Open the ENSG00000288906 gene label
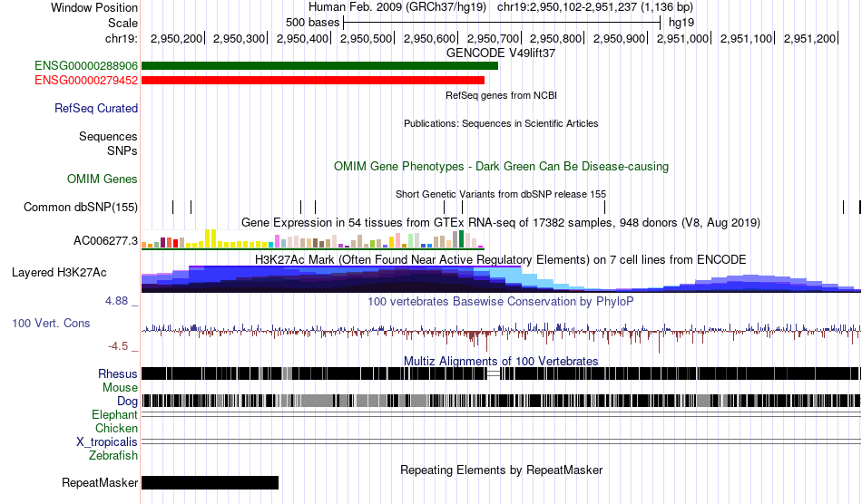 [x=86, y=66]
